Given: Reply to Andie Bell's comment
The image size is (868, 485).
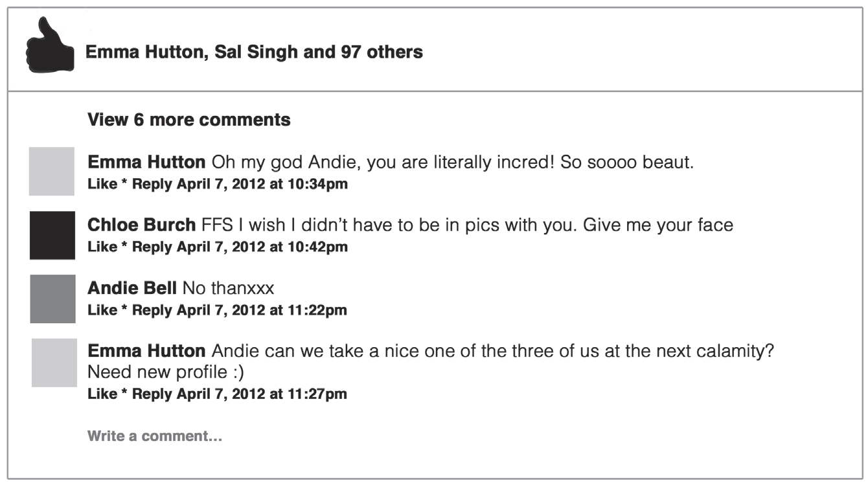Looking at the screenshot, I should (x=152, y=310).
